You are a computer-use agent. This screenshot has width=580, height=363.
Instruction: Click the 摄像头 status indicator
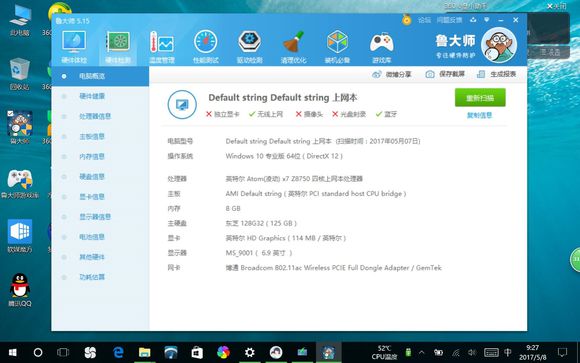pos(309,114)
